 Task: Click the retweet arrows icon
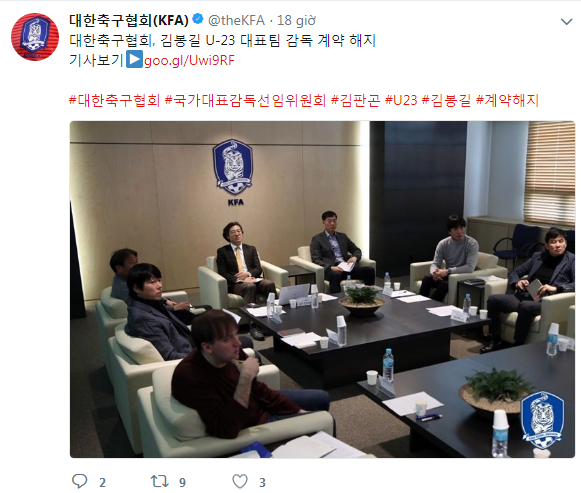tap(159, 481)
